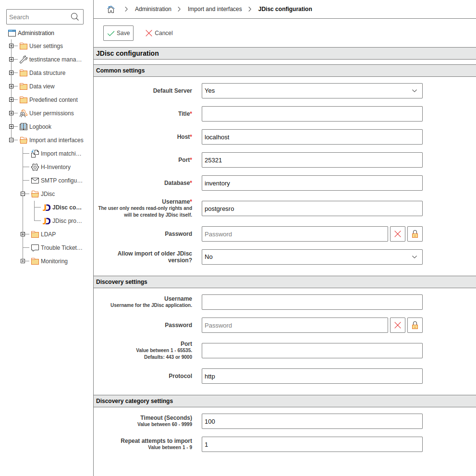
Task: Click the search magnifier icon
Action: [x=74, y=17]
